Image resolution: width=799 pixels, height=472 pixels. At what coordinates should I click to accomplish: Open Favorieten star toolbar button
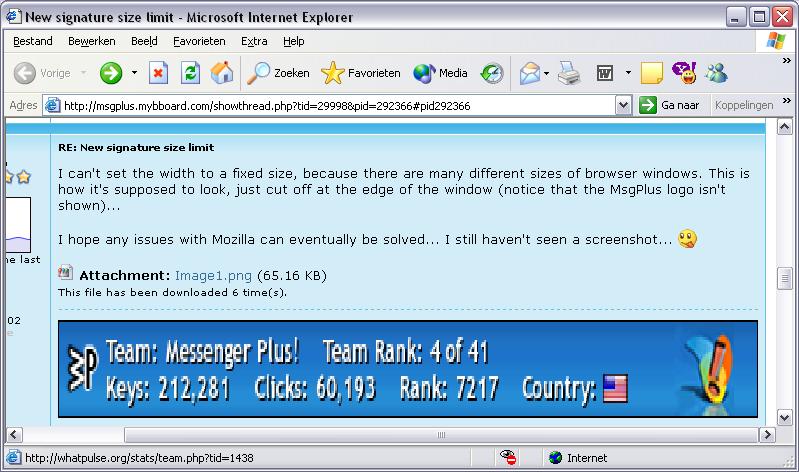pyautogui.click(x=361, y=73)
